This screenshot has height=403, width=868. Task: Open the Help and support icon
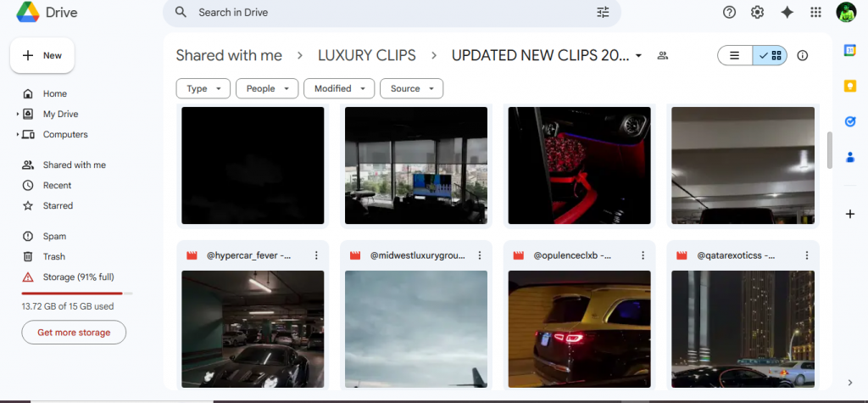729,12
